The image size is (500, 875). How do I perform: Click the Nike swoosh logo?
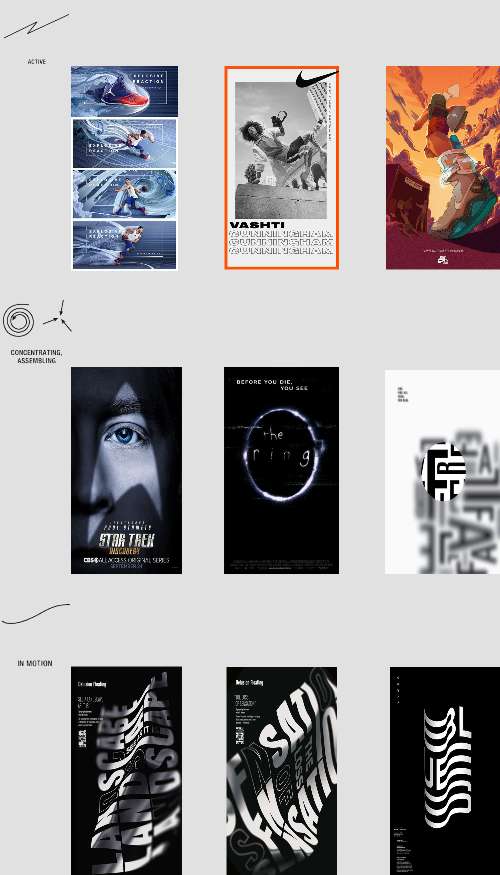[x=316, y=78]
